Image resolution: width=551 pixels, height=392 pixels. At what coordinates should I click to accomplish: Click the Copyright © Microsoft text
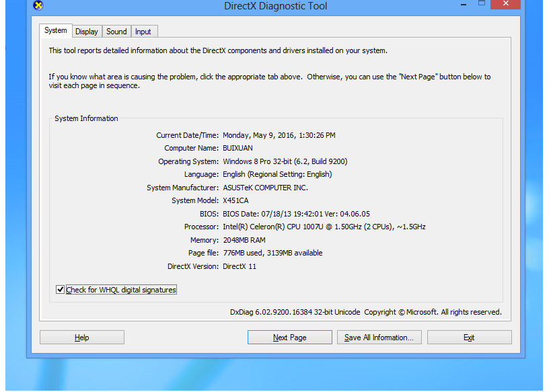(x=433, y=312)
